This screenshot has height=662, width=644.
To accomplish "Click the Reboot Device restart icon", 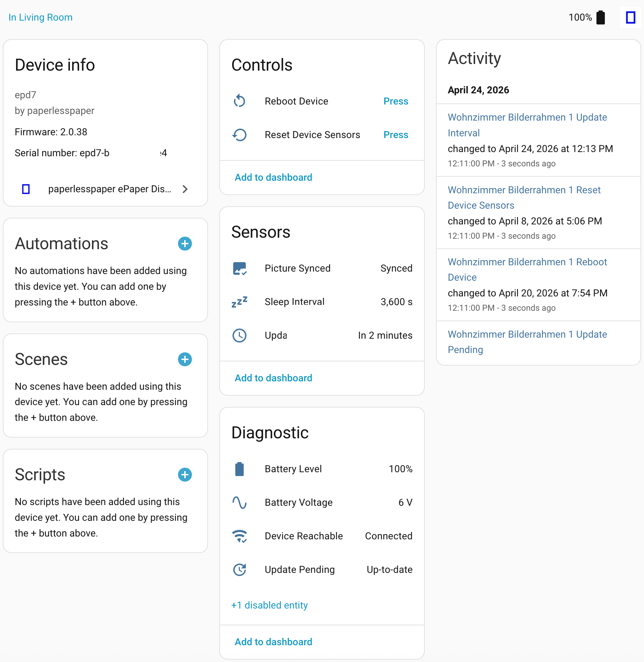I will (x=239, y=101).
